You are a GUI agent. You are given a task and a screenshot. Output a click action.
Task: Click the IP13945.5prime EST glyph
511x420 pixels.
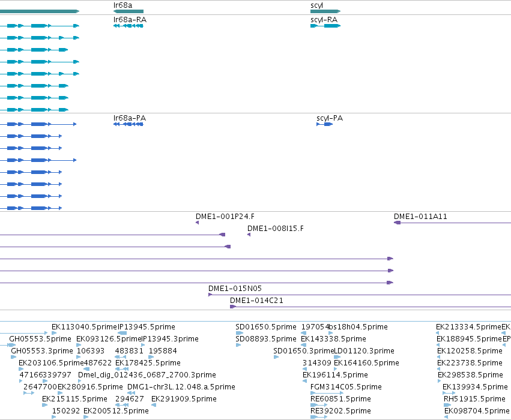(122, 333)
